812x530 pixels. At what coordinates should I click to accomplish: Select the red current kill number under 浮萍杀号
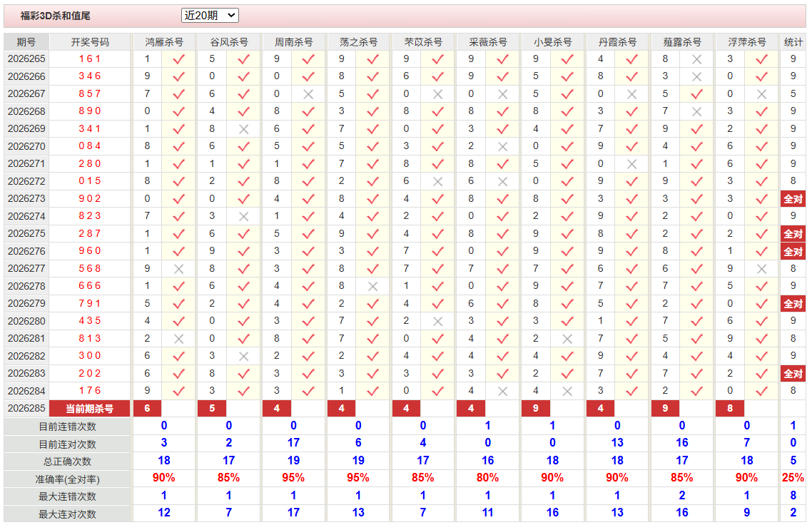pos(730,408)
